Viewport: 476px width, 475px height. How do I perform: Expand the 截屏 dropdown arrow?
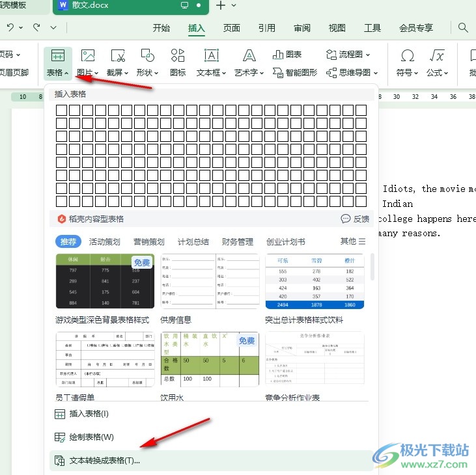coord(126,73)
